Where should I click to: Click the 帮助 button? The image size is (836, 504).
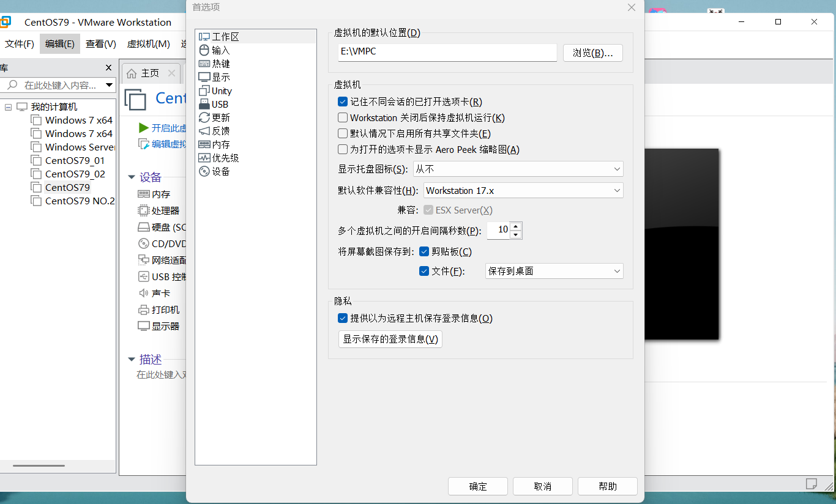click(608, 486)
